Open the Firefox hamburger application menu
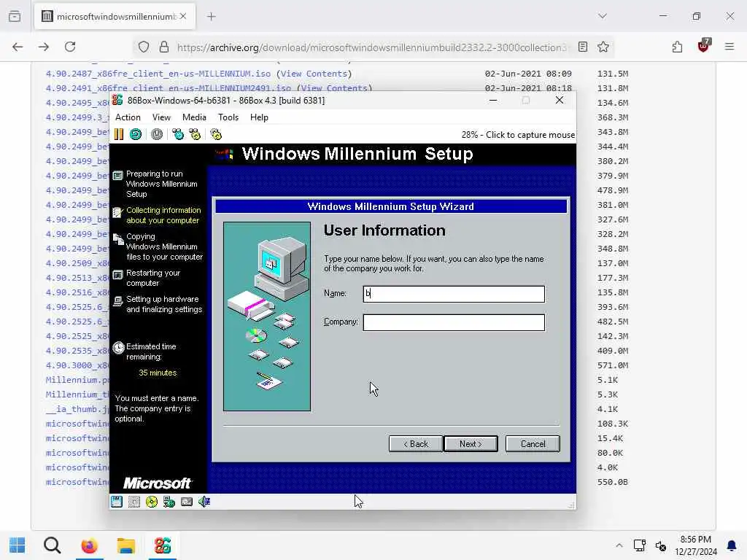Viewport: 747px width, 560px height. point(729,47)
